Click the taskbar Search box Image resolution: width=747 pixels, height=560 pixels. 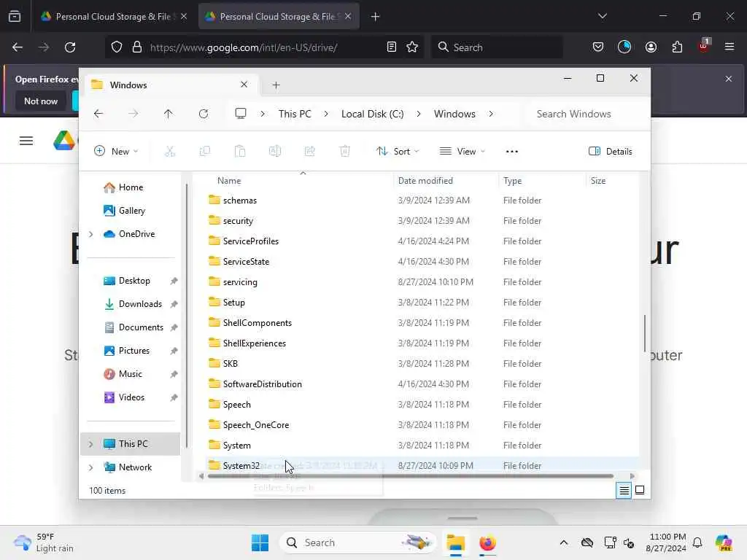pyautogui.click(x=357, y=542)
